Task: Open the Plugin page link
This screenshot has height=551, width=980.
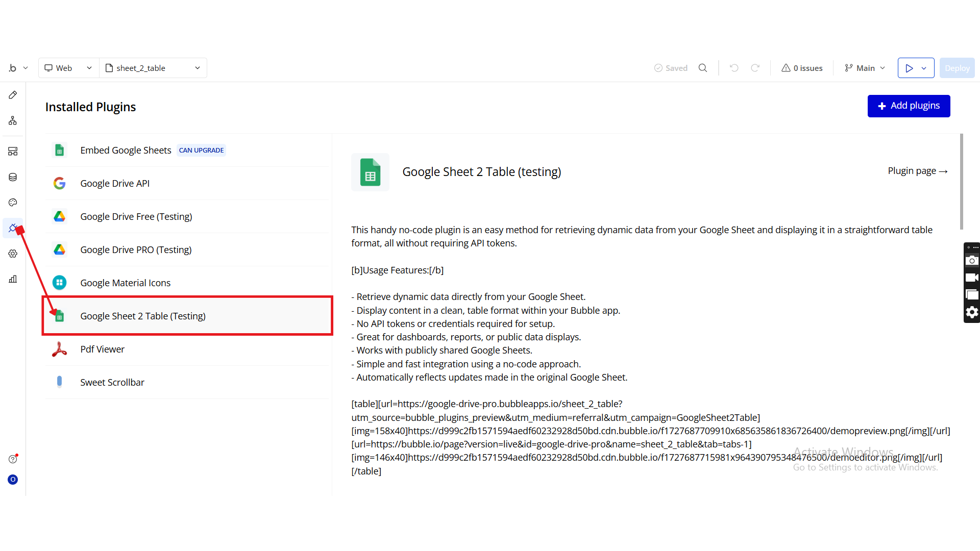Action: (x=917, y=171)
